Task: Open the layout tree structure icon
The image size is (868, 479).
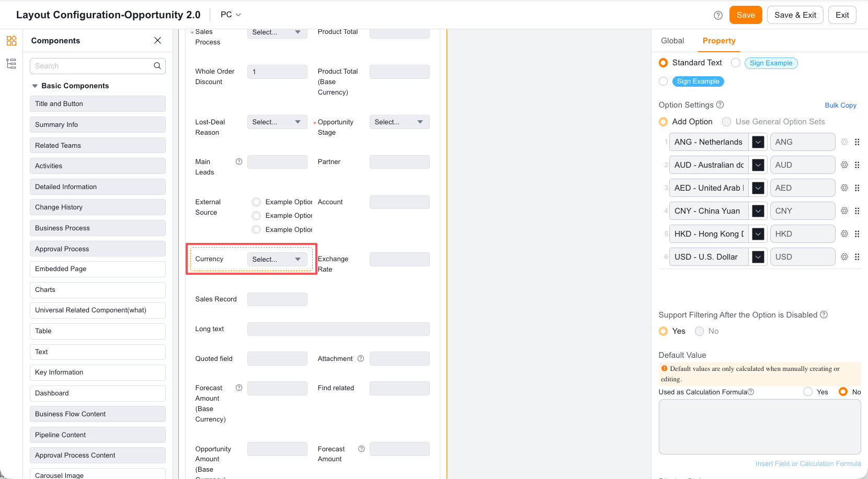Action: click(x=12, y=64)
